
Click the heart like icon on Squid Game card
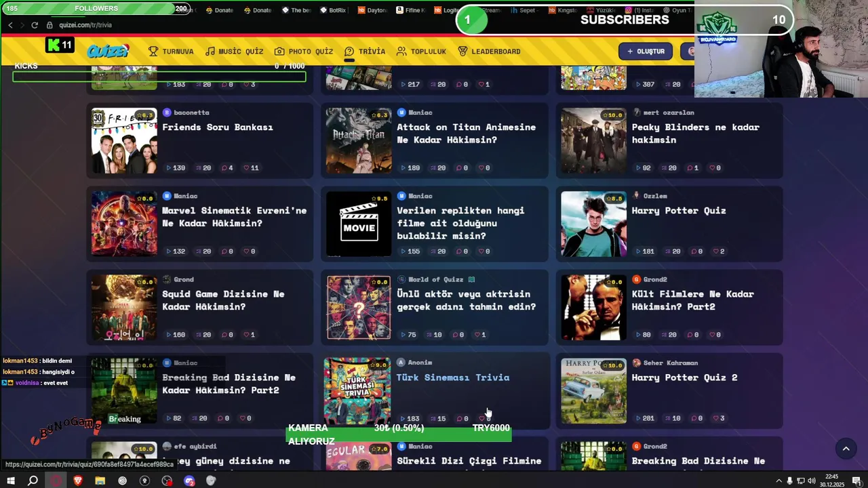pos(247,335)
